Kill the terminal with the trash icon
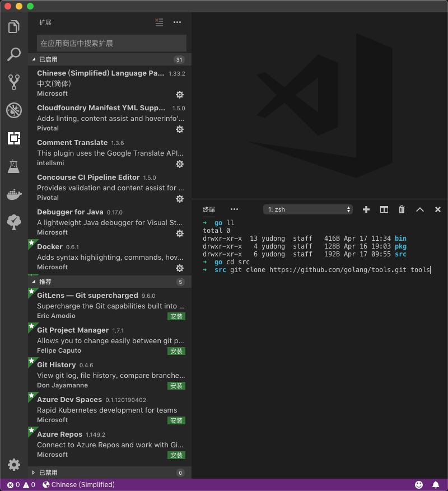 (x=402, y=209)
